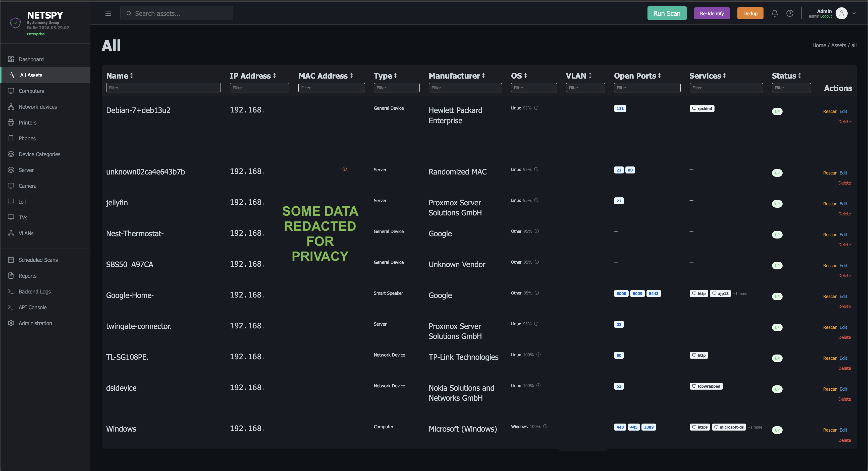This screenshot has height=471, width=868.
Task: Click the Re-Identify button
Action: (x=712, y=14)
